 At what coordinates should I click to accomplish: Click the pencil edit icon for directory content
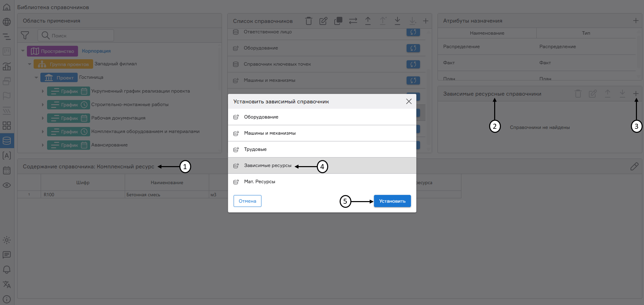634,166
